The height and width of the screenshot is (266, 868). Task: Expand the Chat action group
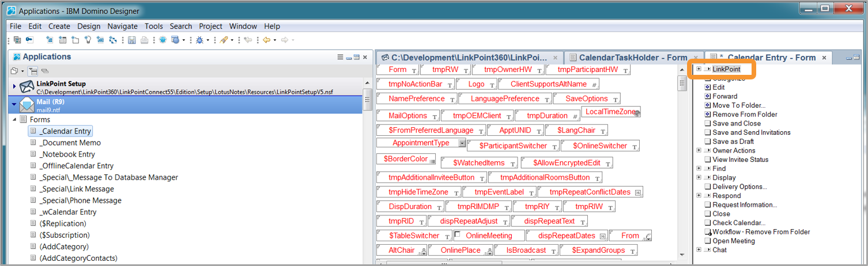[x=699, y=250]
